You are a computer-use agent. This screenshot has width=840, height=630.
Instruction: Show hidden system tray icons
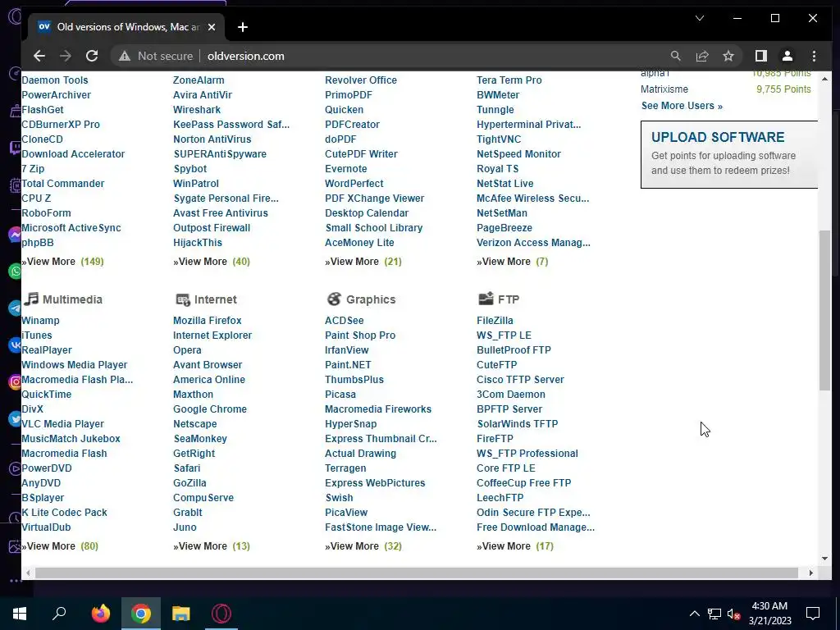coord(694,614)
